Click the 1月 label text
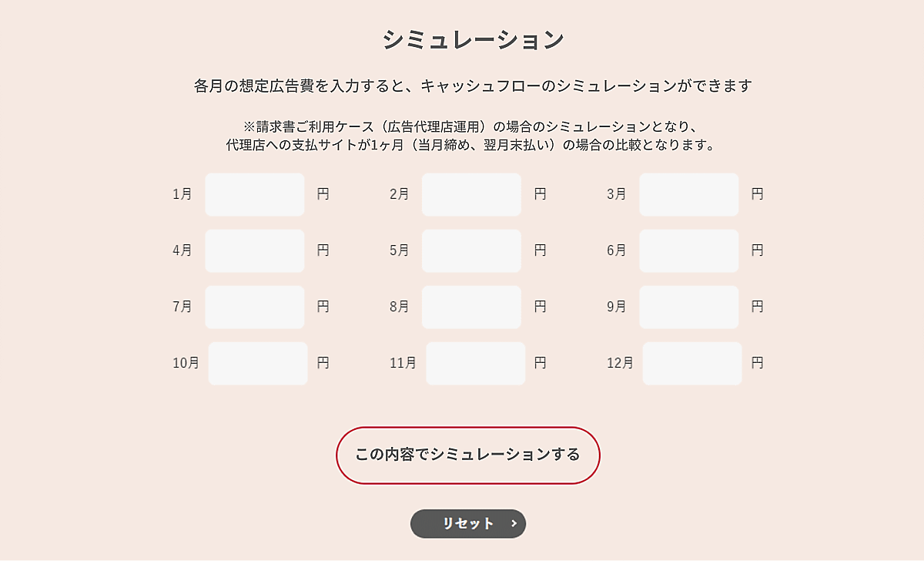This screenshot has width=924, height=561. [x=182, y=195]
